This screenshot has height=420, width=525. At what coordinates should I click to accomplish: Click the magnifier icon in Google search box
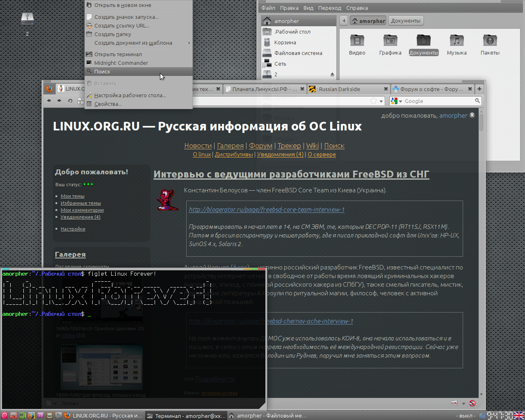click(477, 101)
